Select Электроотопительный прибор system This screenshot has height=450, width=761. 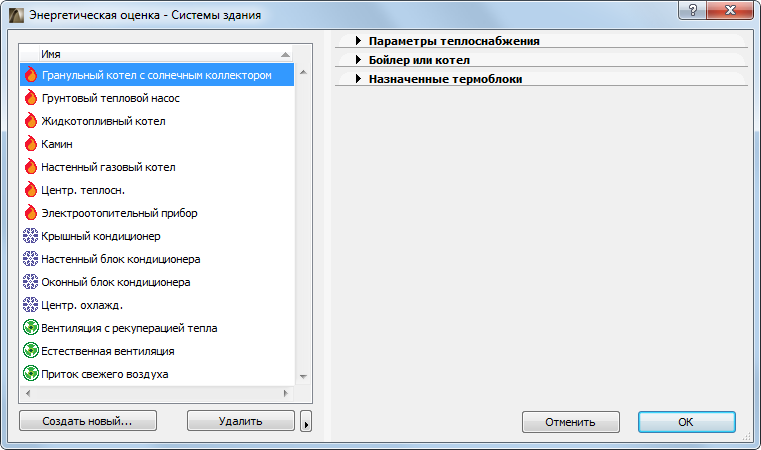point(157,213)
